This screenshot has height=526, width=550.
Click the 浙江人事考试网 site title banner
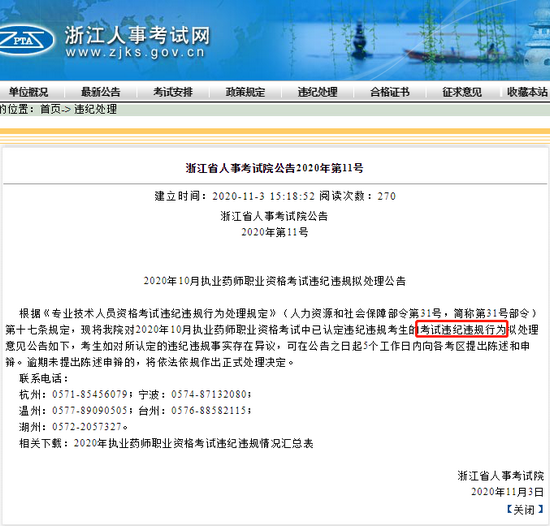click(x=137, y=35)
